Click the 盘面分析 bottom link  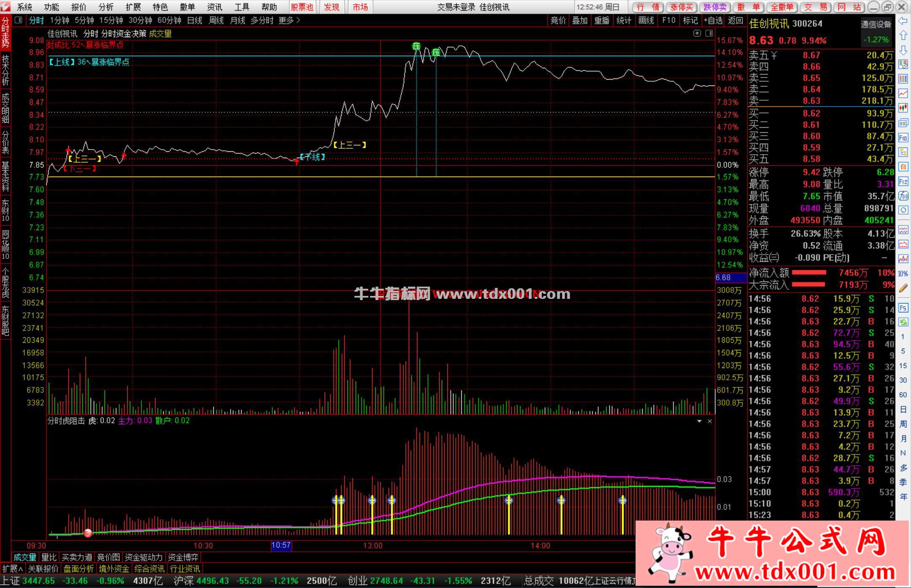79,569
